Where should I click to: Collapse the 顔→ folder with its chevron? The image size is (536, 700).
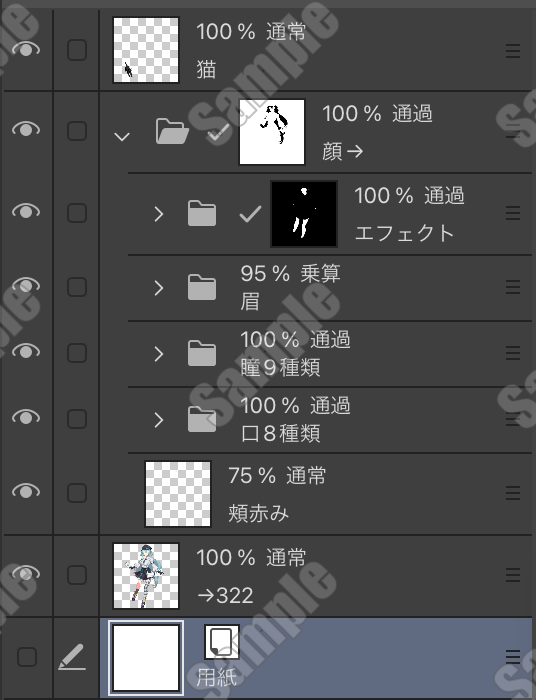coord(122,136)
